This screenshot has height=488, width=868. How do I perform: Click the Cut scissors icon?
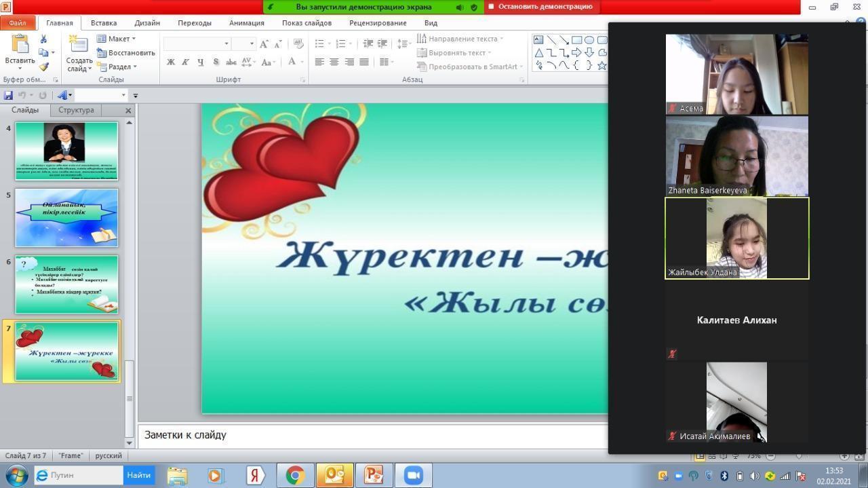click(44, 39)
